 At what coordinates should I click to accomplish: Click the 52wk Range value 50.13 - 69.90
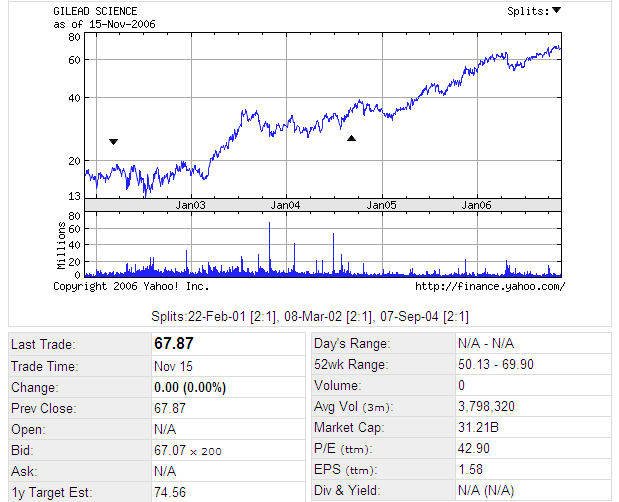(496, 364)
